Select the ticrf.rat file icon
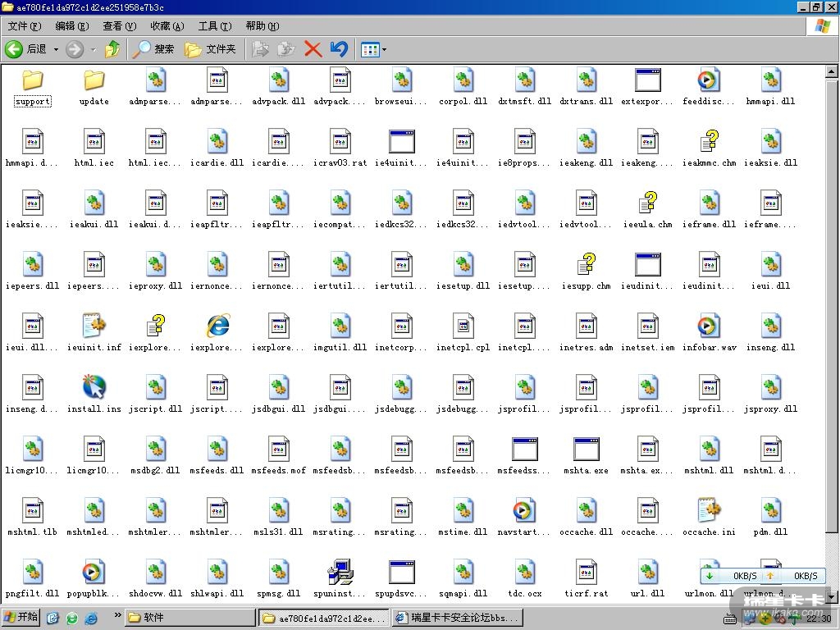Image resolution: width=840 pixels, height=630 pixels. pos(586,572)
